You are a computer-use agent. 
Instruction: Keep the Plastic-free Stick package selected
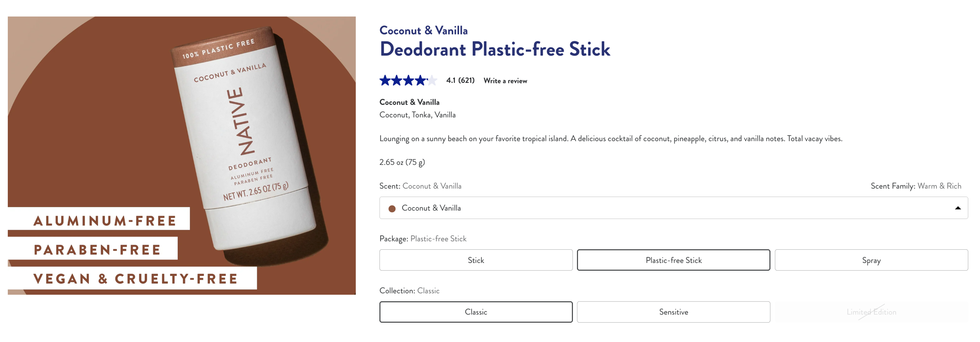tap(673, 260)
